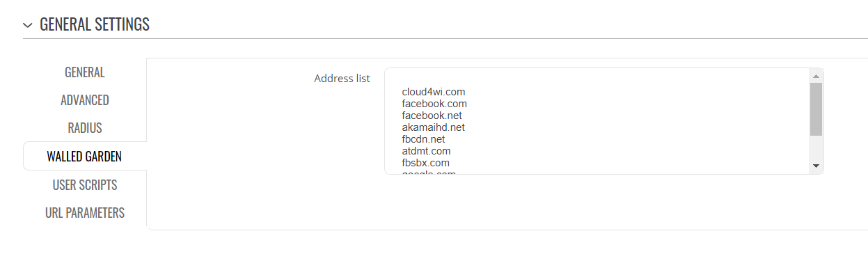Open the General tab
The width and height of the screenshot is (868, 270).
[85, 72]
